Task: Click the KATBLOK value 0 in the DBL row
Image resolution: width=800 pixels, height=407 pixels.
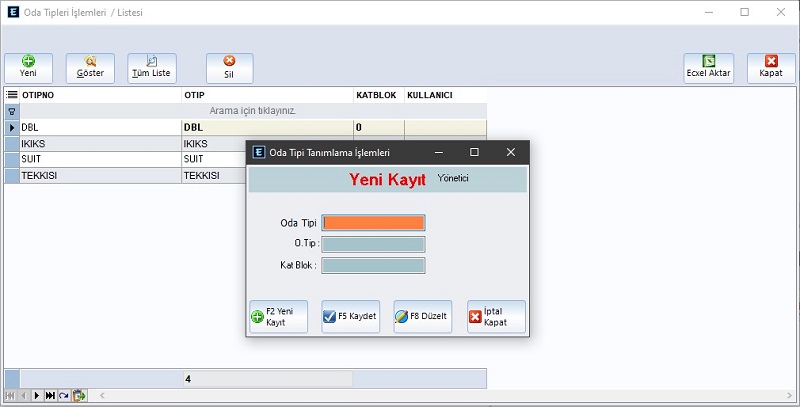Action: click(379, 128)
